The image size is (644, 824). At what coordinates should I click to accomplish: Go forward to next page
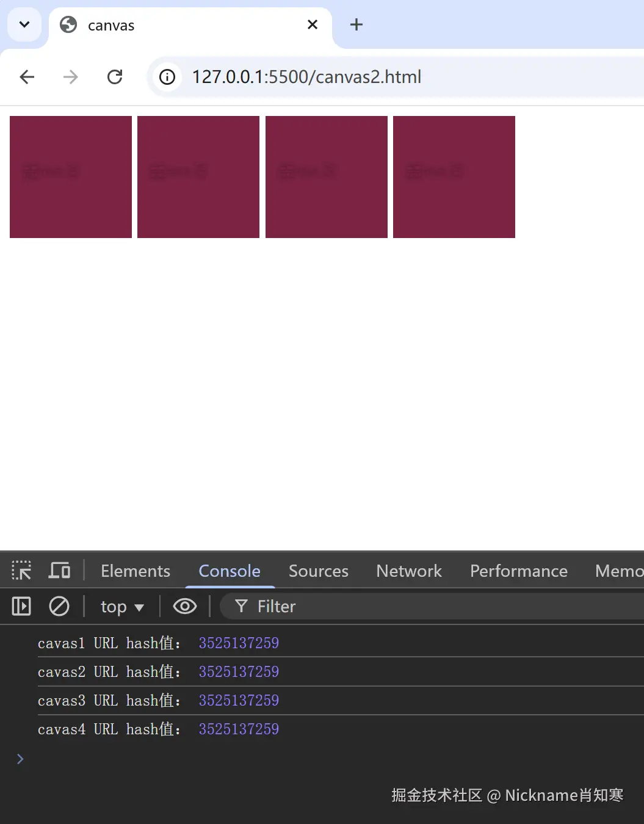71,77
